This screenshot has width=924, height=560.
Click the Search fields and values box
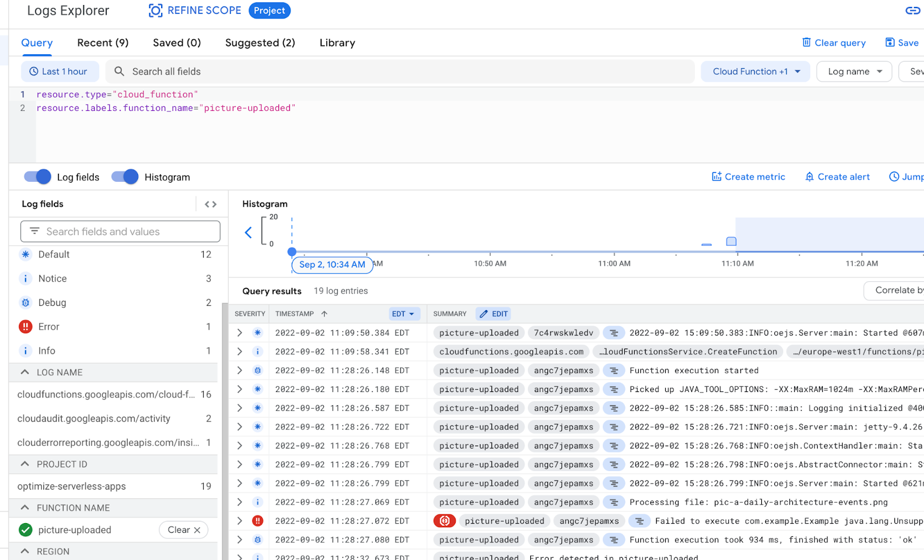point(120,232)
